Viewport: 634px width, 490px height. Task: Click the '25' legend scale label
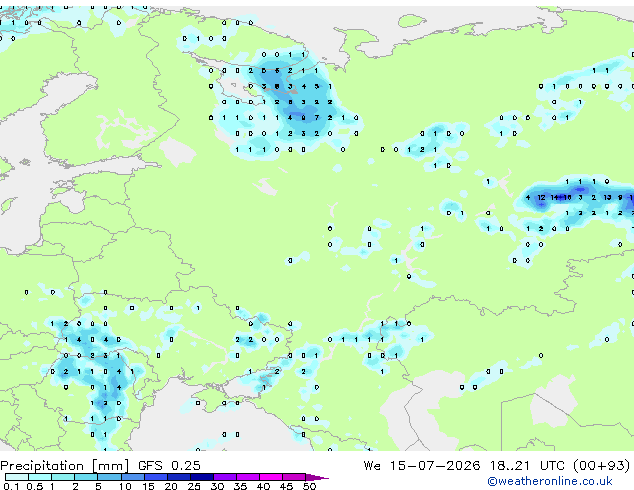(194, 486)
